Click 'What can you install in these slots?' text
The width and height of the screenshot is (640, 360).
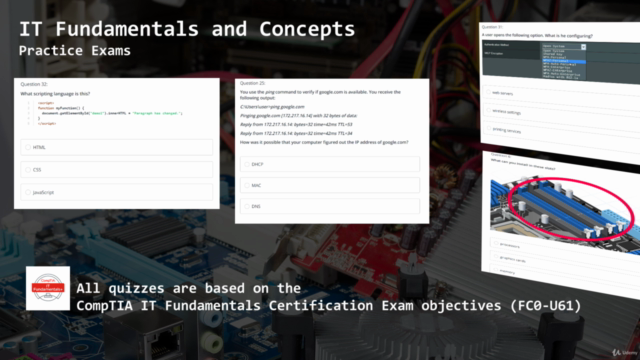pyautogui.click(x=523, y=164)
